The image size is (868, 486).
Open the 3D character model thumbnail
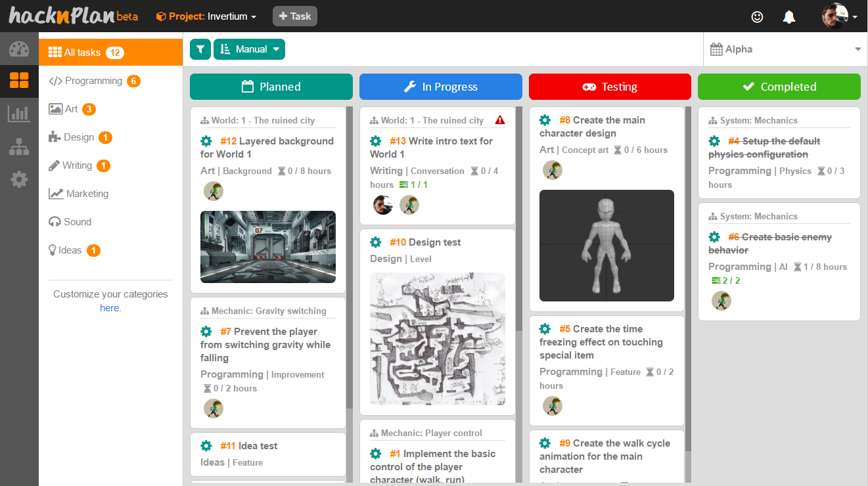point(606,246)
